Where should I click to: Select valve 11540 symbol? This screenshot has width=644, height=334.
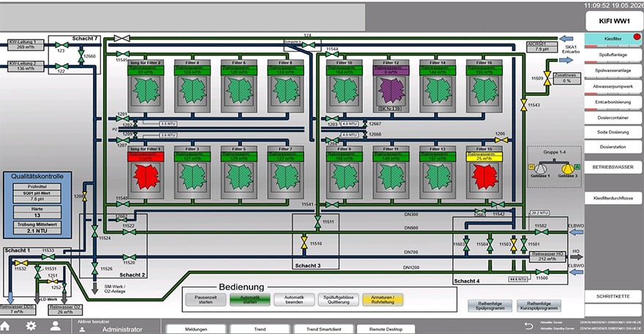tap(122, 203)
